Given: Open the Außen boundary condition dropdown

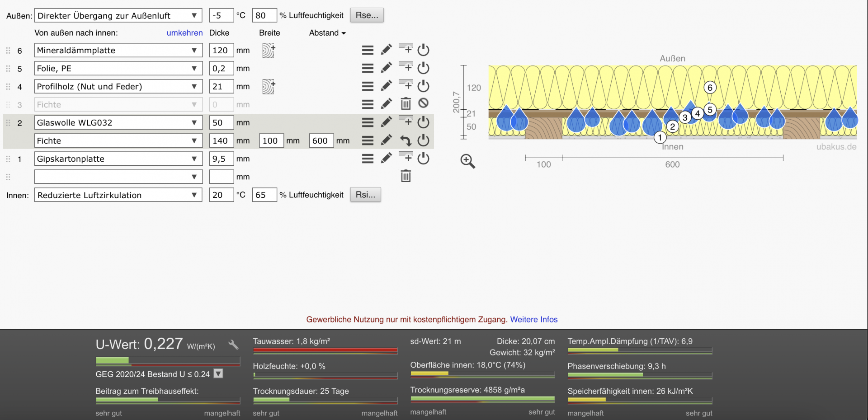Looking at the screenshot, I should click(x=118, y=15).
